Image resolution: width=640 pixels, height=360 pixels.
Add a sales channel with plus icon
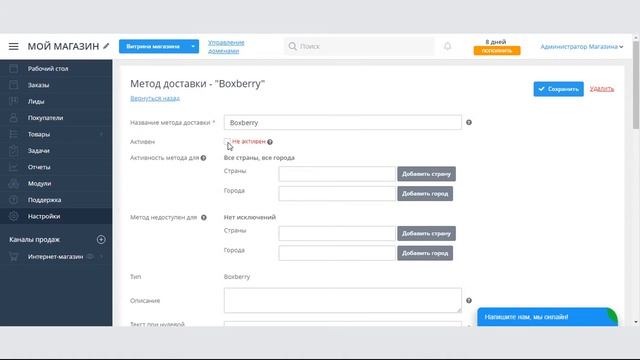(x=101, y=240)
